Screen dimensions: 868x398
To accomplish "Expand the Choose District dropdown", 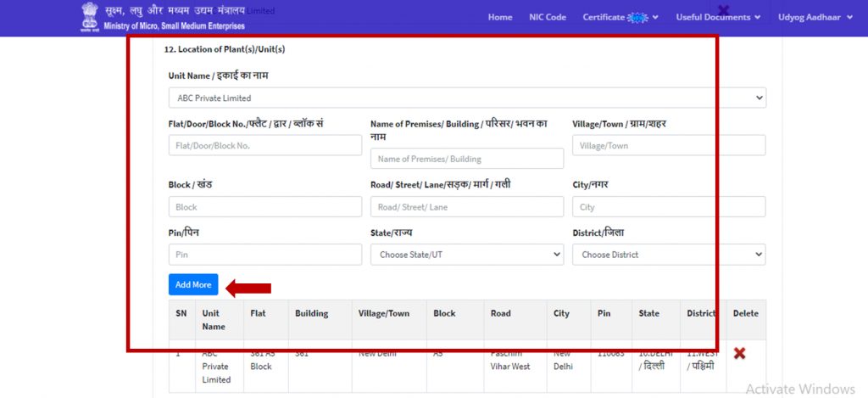I will click(668, 255).
